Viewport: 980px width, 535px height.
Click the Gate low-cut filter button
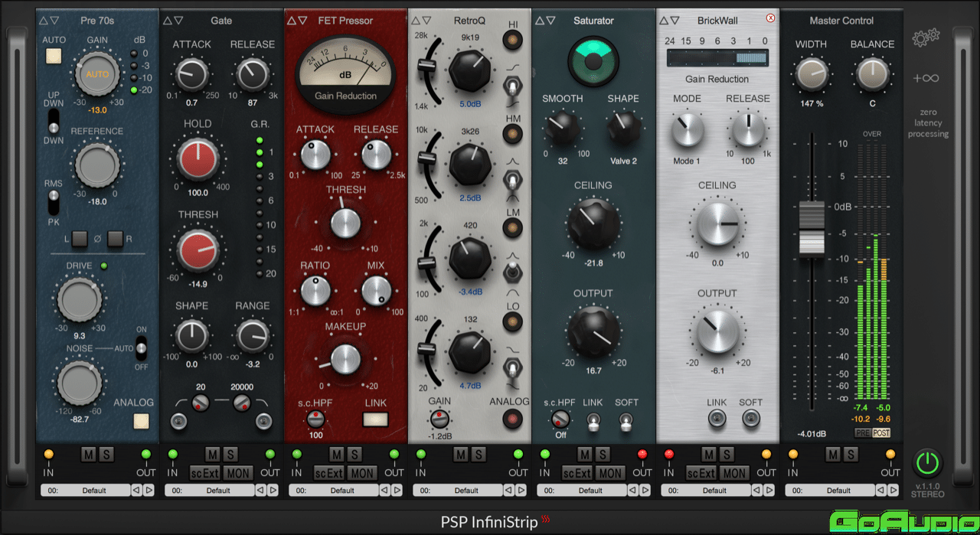click(x=179, y=419)
